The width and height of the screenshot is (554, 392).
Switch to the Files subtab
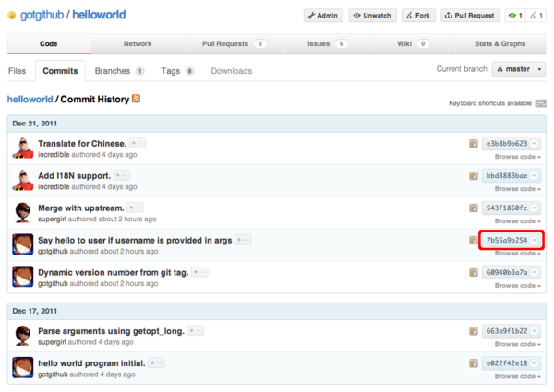(x=17, y=71)
